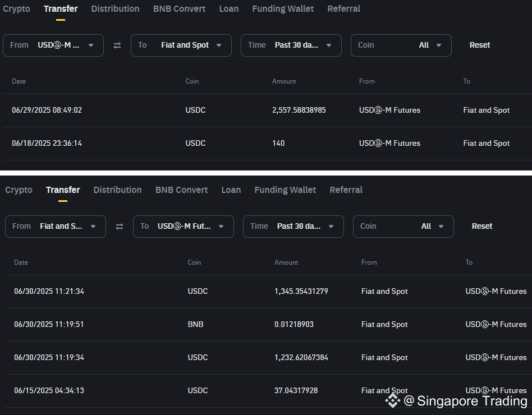Click the BNB coin transfer entry
The width and height of the screenshot is (532, 415).
click(x=196, y=325)
